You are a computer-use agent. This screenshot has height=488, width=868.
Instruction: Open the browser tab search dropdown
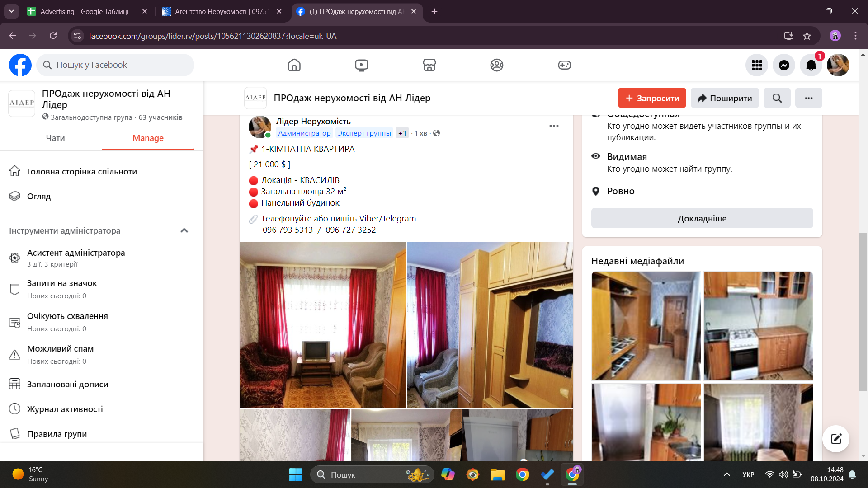[11, 11]
